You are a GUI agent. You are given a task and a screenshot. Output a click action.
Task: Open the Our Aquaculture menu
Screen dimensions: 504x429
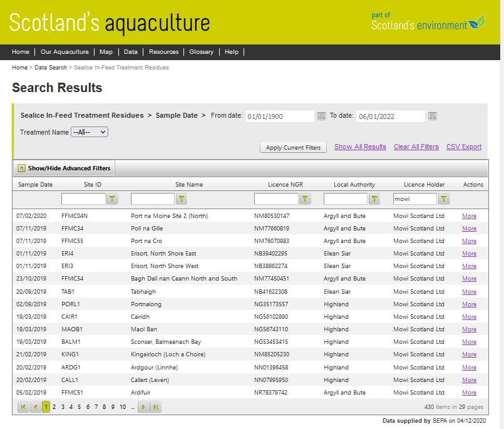pyautogui.click(x=64, y=52)
